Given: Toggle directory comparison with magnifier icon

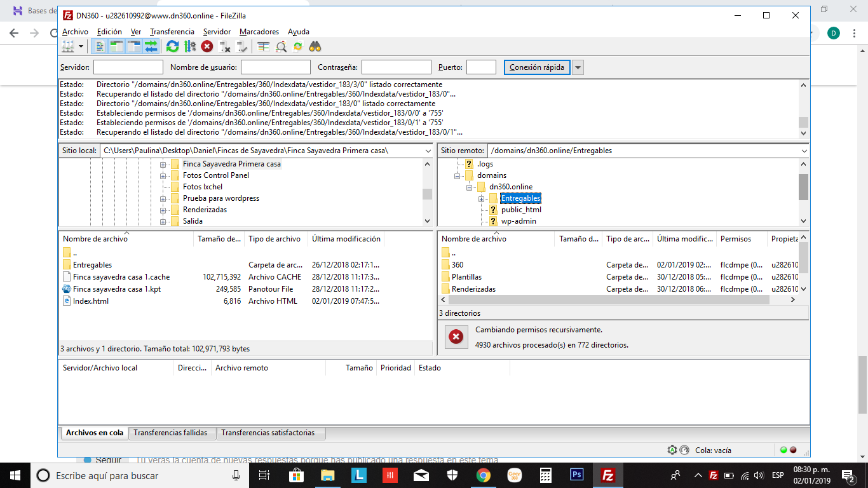Looking at the screenshot, I should (x=281, y=46).
